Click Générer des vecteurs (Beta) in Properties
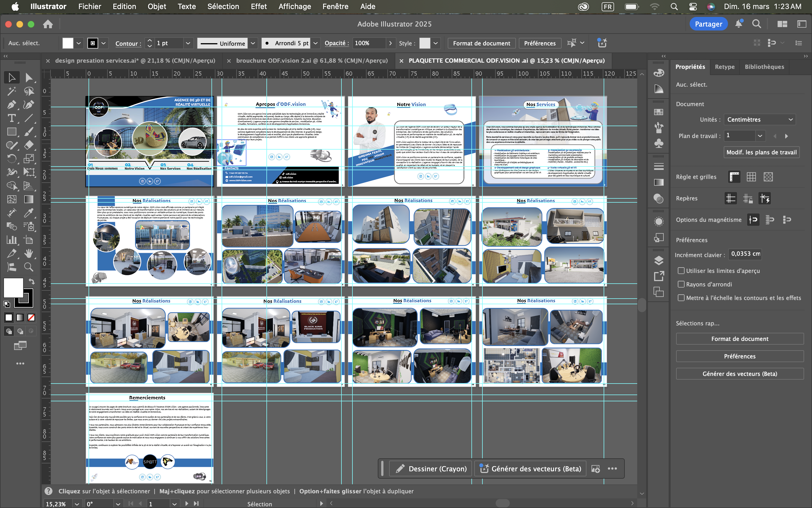The image size is (812, 508). tap(740, 374)
